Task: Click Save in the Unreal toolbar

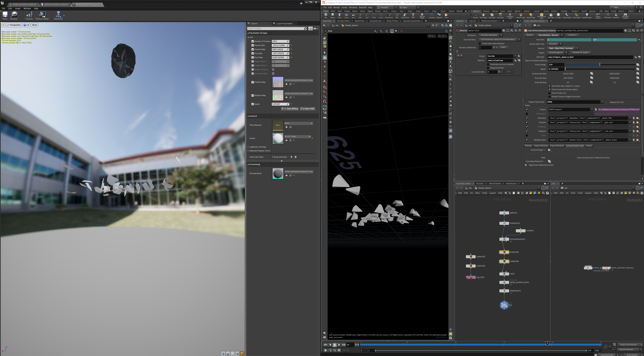Action: [x=5, y=15]
